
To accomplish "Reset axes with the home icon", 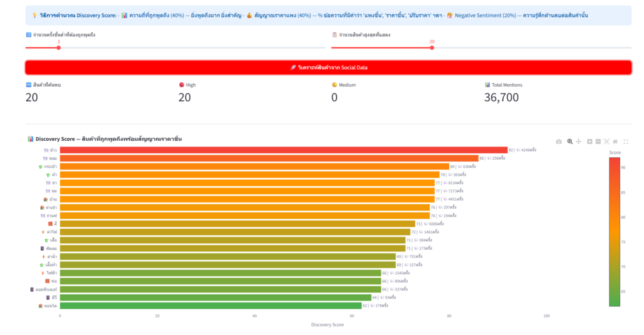I will 615,141.
